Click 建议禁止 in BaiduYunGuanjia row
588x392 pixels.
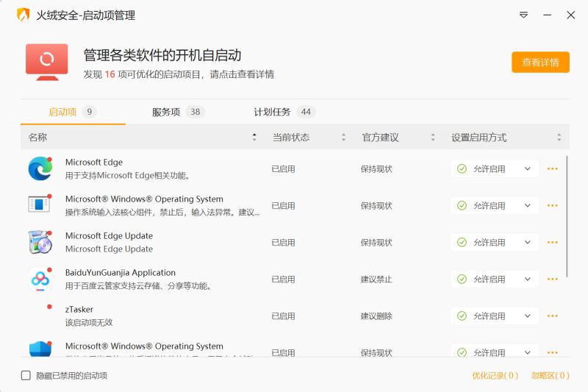376,279
